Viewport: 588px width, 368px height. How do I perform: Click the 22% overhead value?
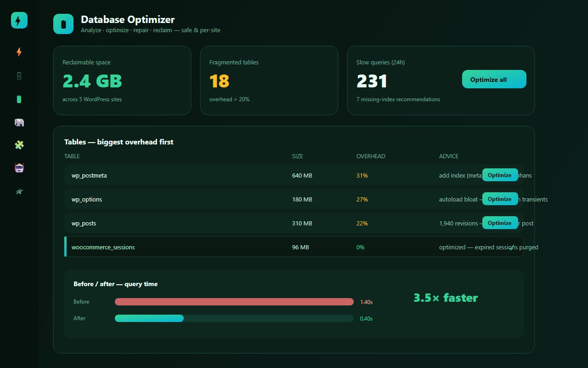tap(362, 223)
